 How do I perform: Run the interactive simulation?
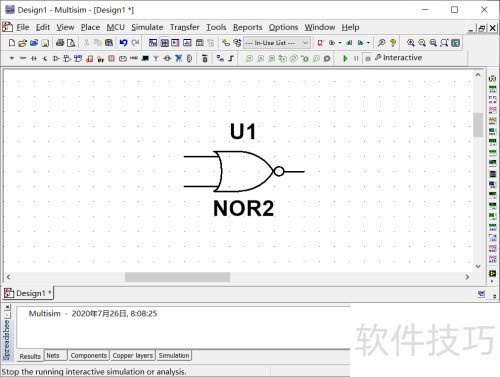click(x=345, y=58)
